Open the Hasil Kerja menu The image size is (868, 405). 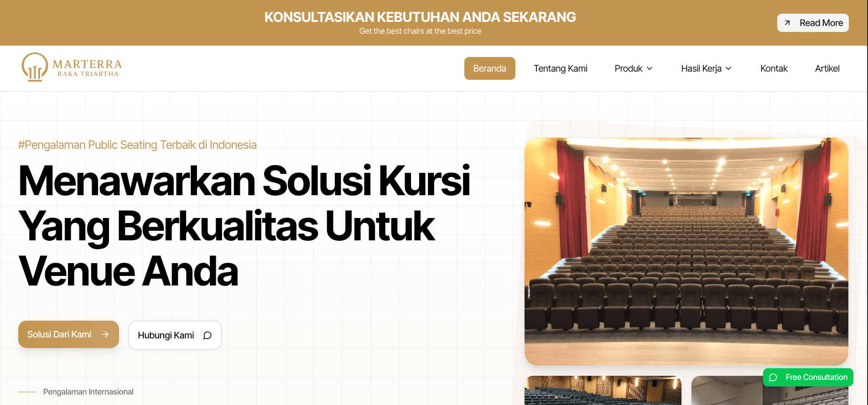(707, 68)
